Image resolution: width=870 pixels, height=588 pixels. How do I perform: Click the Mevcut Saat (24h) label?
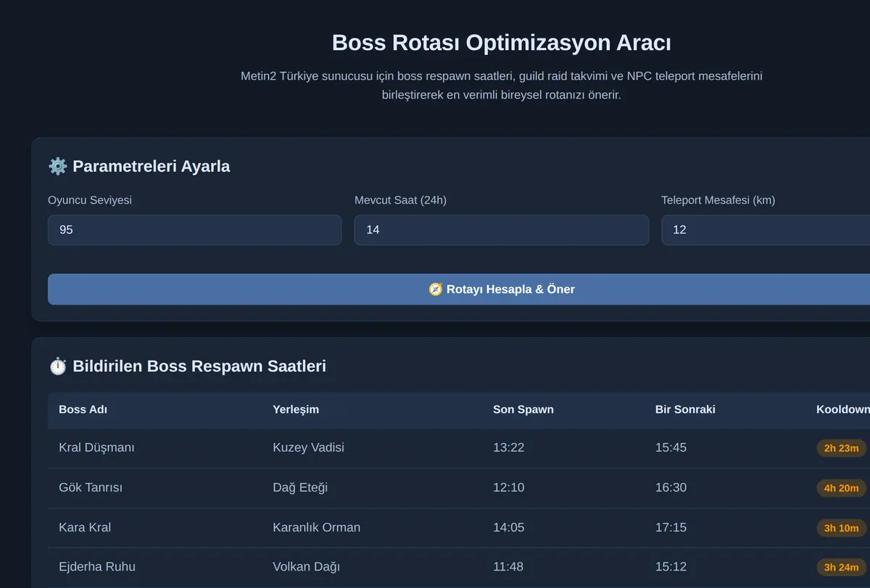click(x=400, y=200)
